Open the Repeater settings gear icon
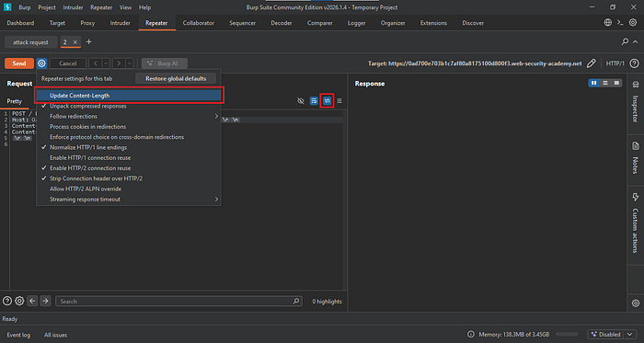 41,63
